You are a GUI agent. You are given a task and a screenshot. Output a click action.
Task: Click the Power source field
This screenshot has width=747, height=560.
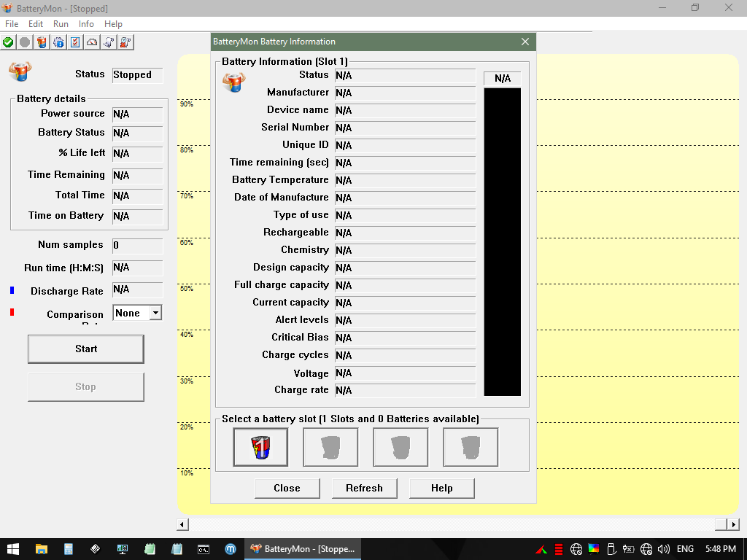coord(138,114)
